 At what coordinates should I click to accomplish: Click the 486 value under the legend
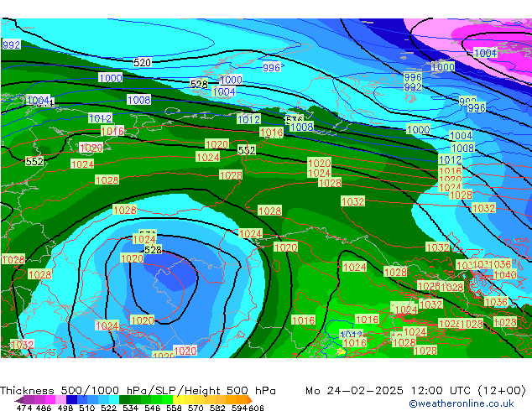[45, 408]
